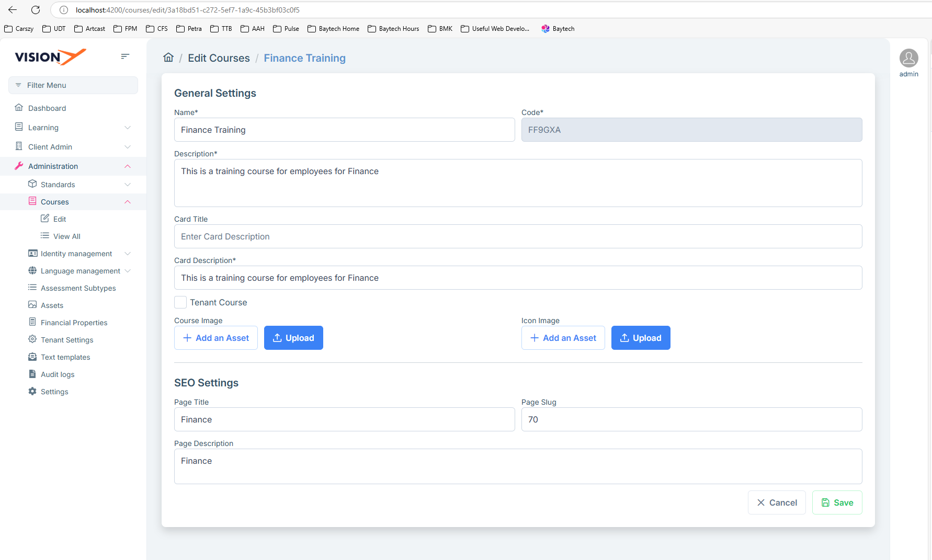
Task: Open Tenant Settings in the sidebar
Action: click(x=67, y=340)
